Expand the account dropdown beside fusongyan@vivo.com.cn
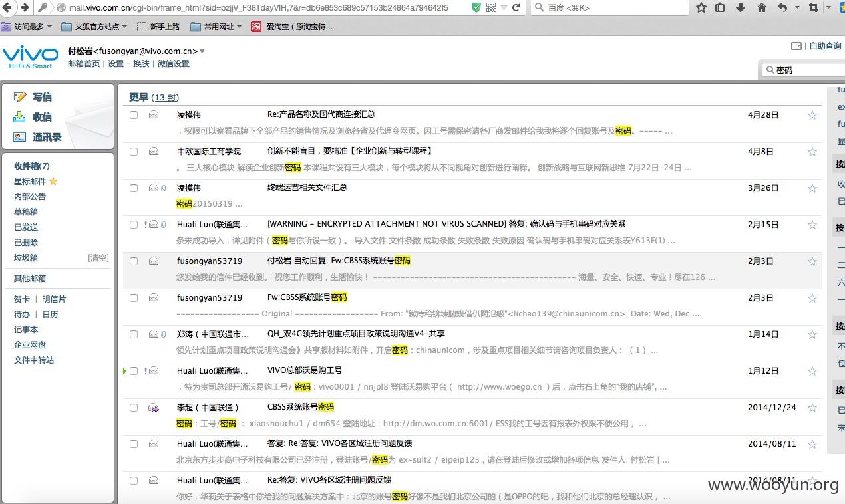The height and width of the screenshot is (504, 845). click(202, 51)
